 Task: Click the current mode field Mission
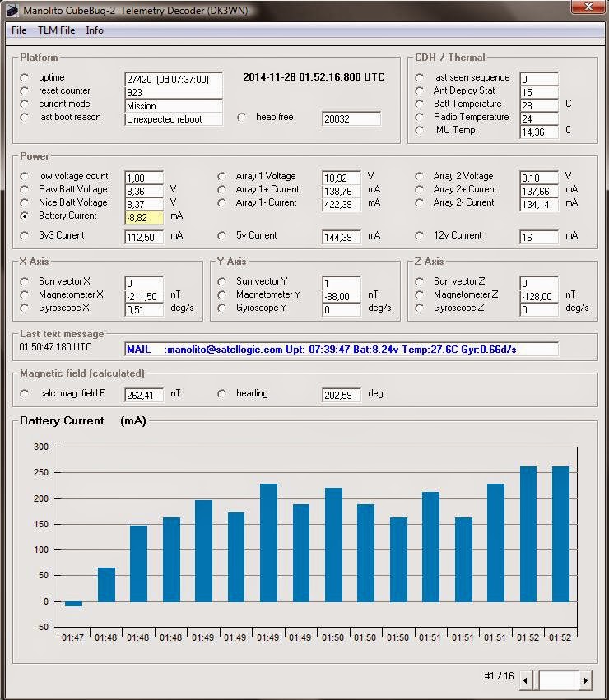pos(174,106)
